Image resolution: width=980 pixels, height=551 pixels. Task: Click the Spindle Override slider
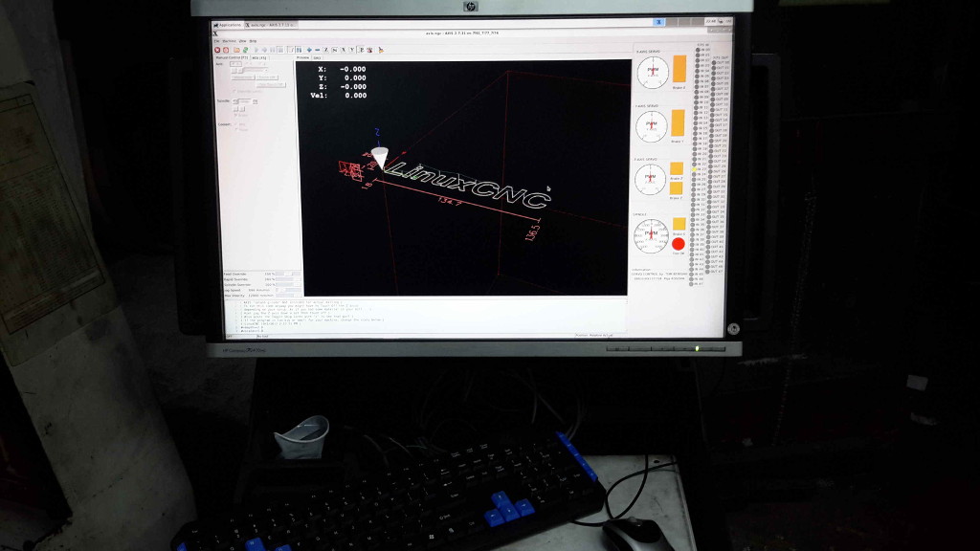tap(288, 285)
